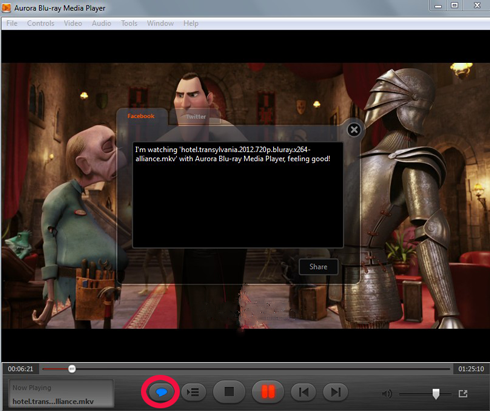Open the Window menu
Screen dimensions: 490x411
tap(160, 23)
